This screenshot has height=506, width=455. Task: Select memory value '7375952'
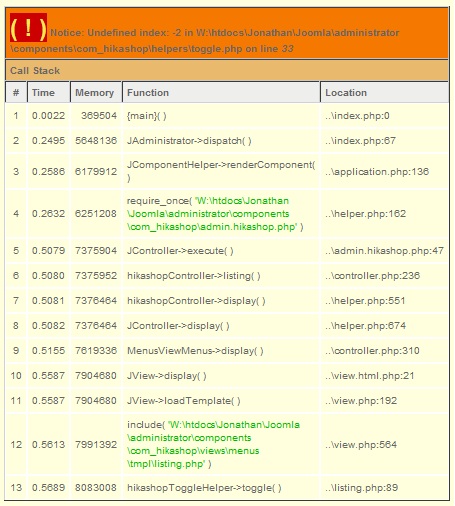96,276
